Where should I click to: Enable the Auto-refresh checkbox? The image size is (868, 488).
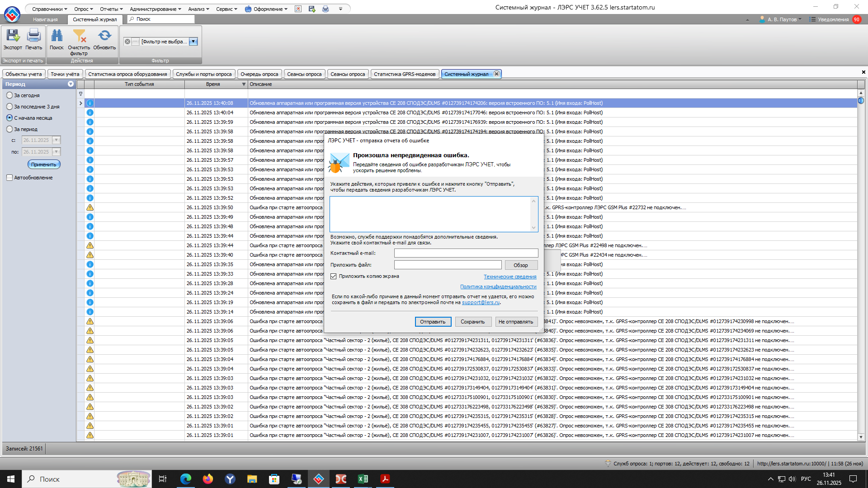pos(9,178)
